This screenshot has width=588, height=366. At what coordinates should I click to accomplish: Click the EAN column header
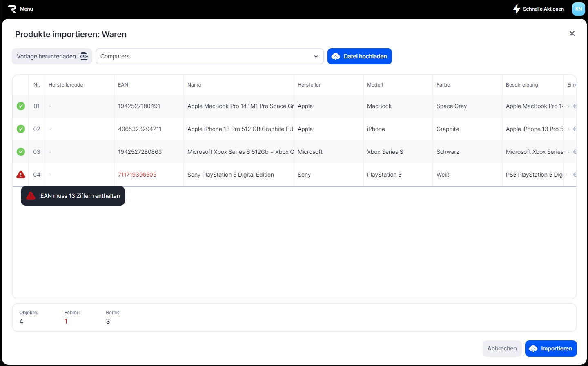pos(123,85)
